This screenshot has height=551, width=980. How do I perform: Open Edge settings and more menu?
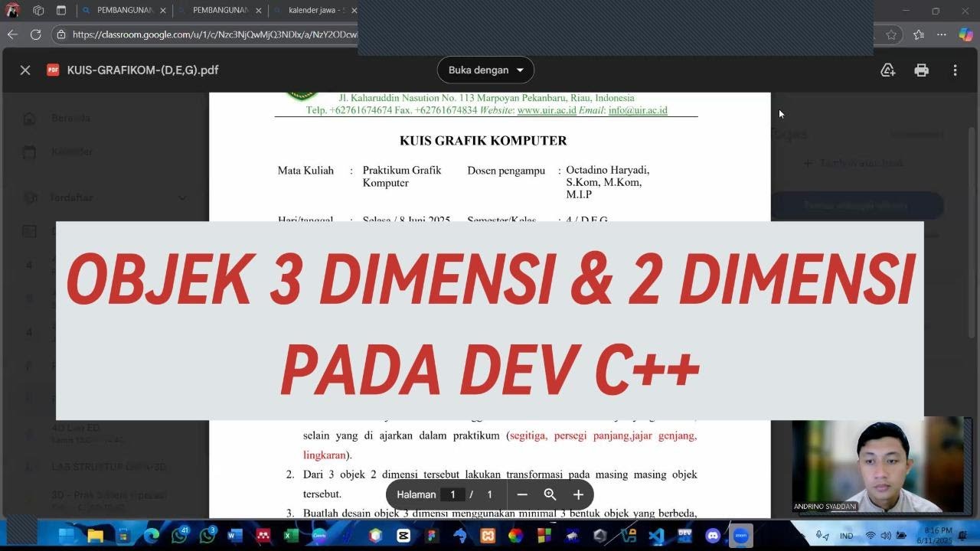(942, 34)
